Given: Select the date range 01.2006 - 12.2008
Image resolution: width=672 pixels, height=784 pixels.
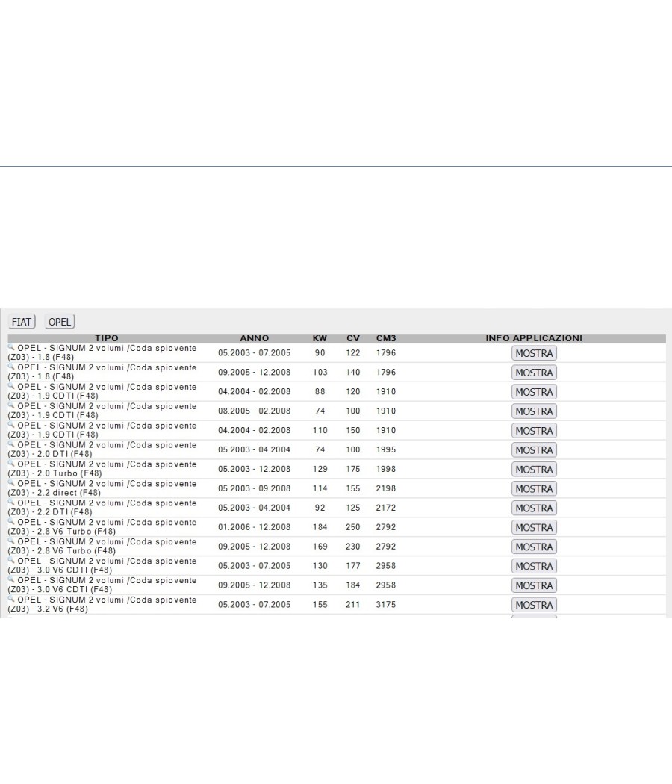Looking at the screenshot, I should click(x=254, y=527).
